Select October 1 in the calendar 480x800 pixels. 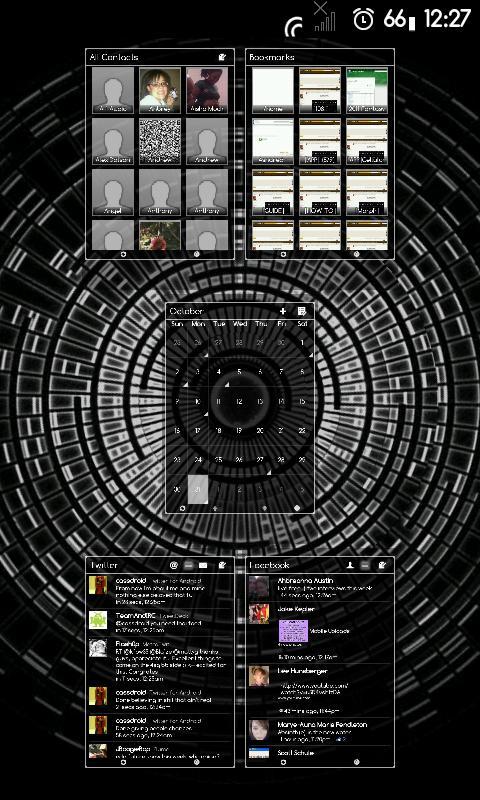(x=302, y=343)
